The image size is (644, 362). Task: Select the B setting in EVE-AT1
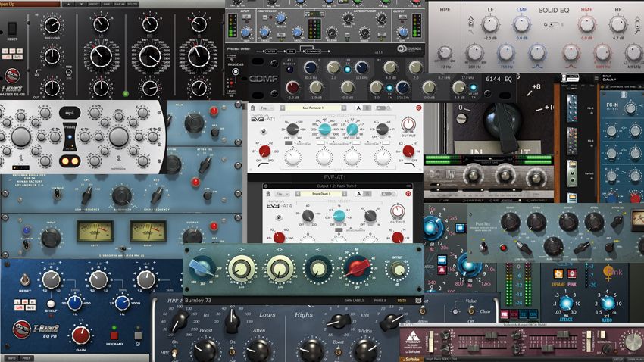click(367, 108)
